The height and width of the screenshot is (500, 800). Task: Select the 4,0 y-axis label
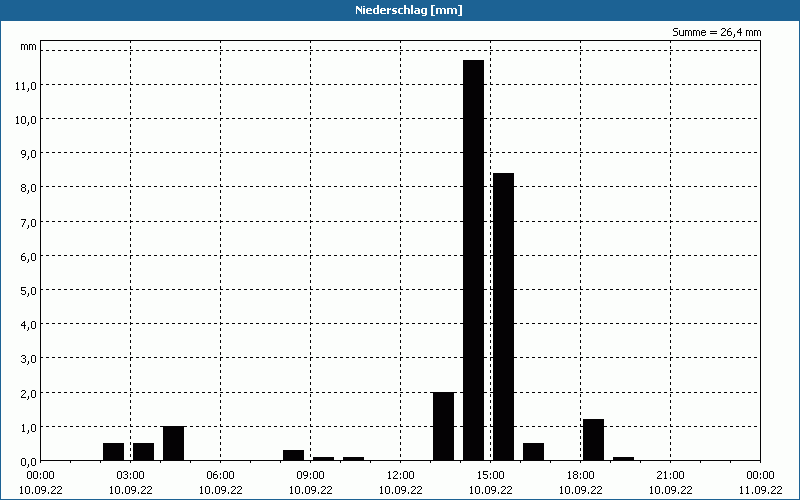28,325
